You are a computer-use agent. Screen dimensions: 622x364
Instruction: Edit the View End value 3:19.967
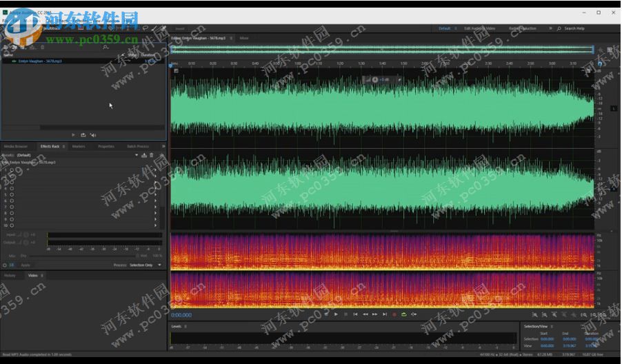click(570, 346)
